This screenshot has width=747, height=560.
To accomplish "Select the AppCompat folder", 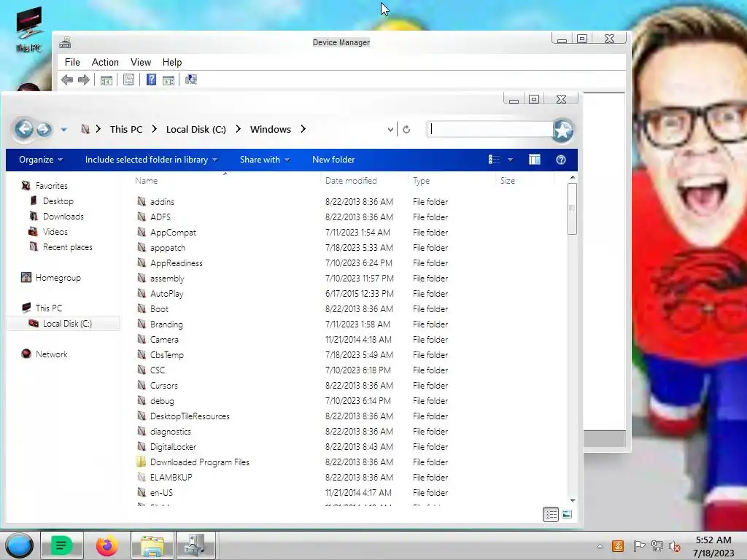I will (173, 233).
